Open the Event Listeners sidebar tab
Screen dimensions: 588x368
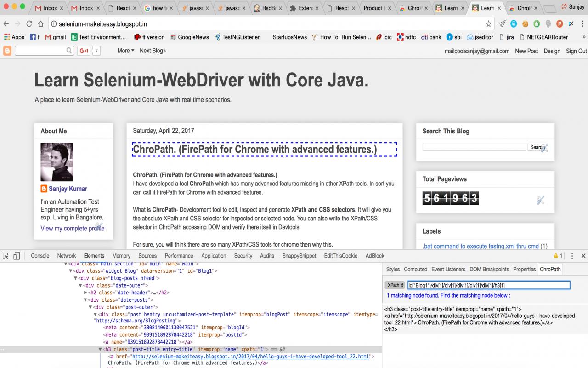point(448,269)
